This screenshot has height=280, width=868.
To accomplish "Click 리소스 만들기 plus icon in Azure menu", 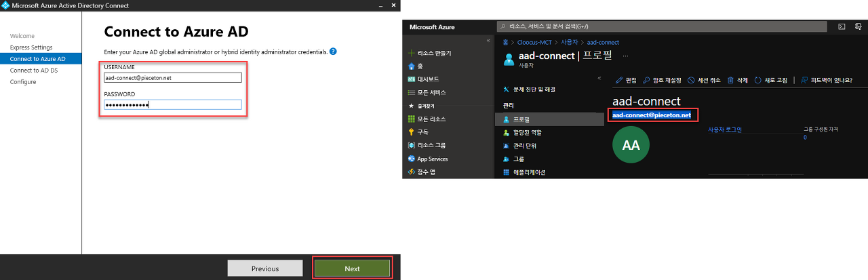I will [x=411, y=53].
